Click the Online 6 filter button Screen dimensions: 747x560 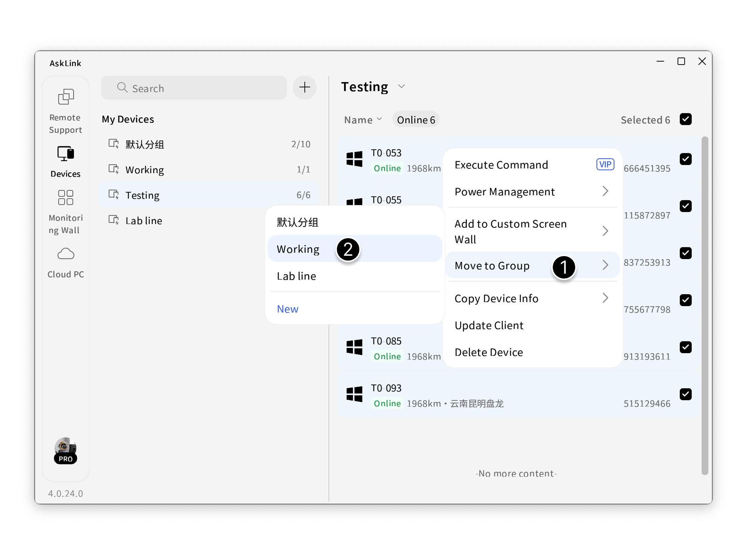point(416,119)
